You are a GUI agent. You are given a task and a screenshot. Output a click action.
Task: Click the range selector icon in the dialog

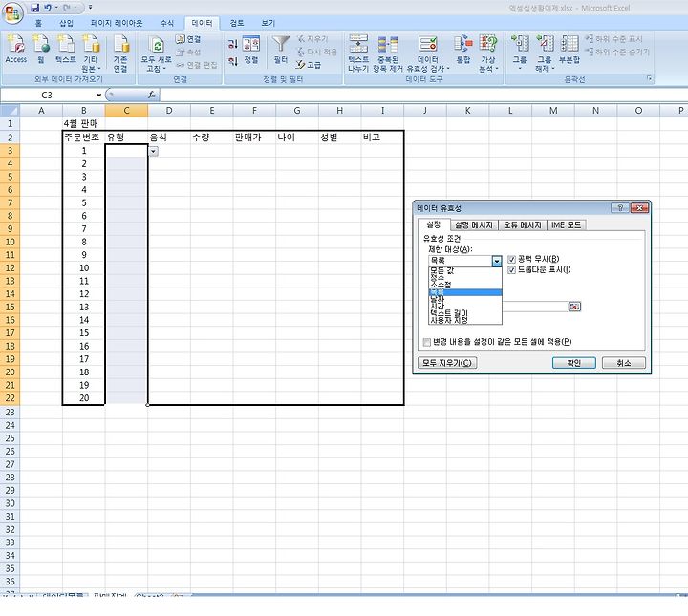[x=574, y=307]
